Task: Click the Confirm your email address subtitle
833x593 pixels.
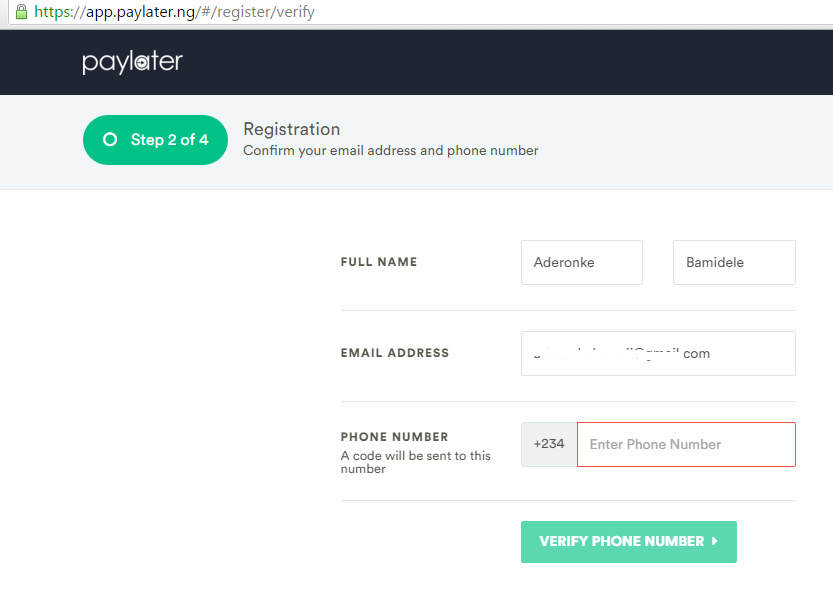Action: [x=391, y=150]
